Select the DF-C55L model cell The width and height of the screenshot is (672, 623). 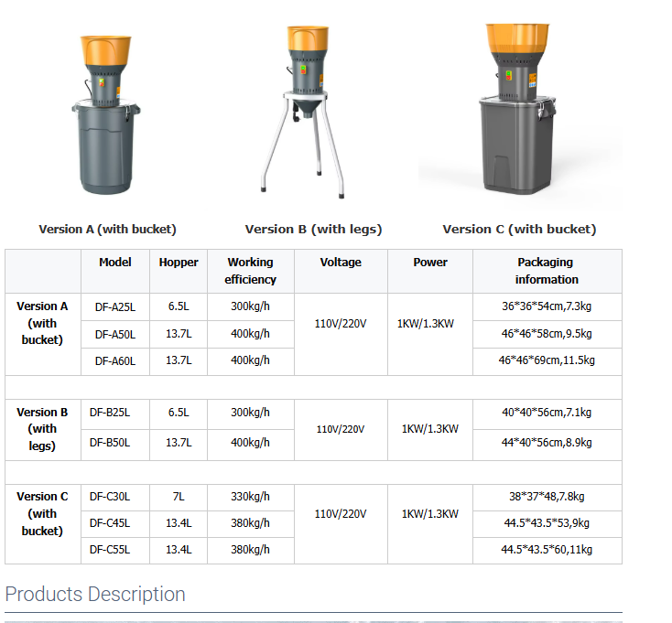click(110, 550)
